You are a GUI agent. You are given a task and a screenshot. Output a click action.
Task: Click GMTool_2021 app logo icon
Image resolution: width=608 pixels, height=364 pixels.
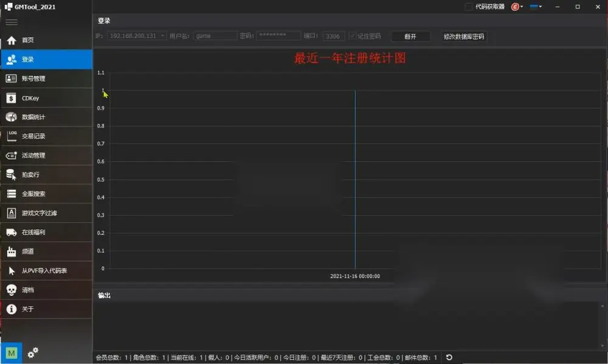pyautogui.click(x=8, y=7)
